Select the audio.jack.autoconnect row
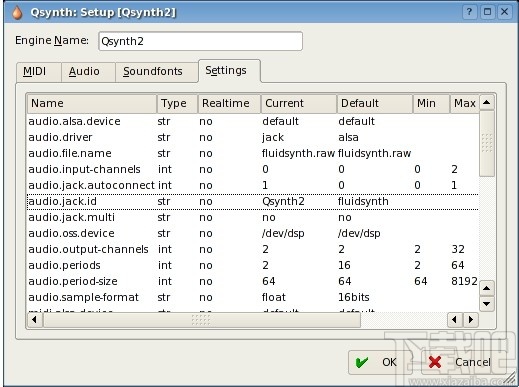The width and height of the screenshot is (519, 387). coord(253,185)
